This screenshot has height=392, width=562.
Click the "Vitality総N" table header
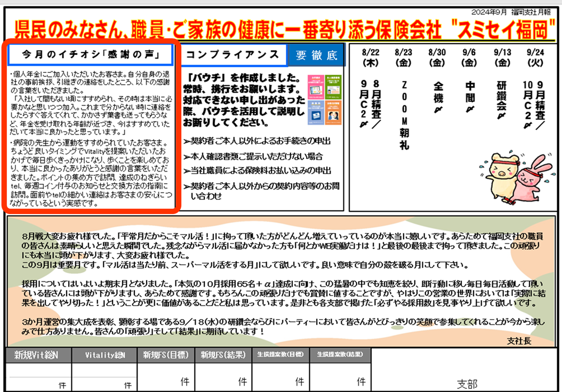[105, 355]
